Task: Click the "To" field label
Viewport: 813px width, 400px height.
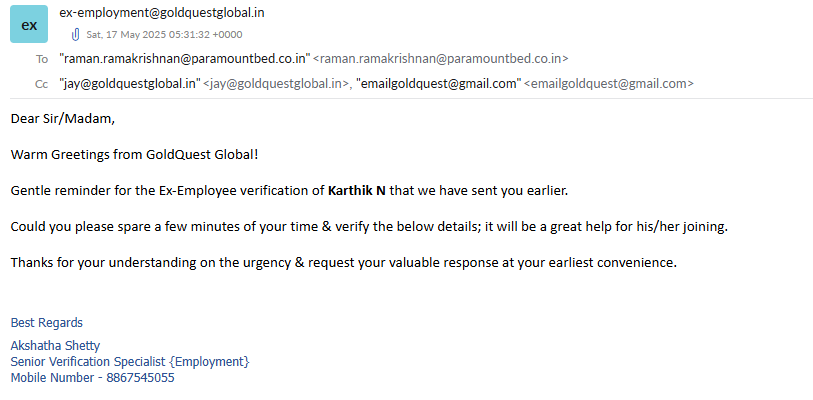Action: (x=42, y=59)
